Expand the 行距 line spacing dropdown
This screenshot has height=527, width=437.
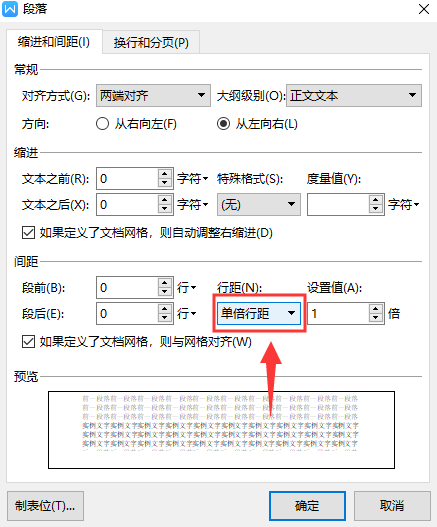point(259,313)
